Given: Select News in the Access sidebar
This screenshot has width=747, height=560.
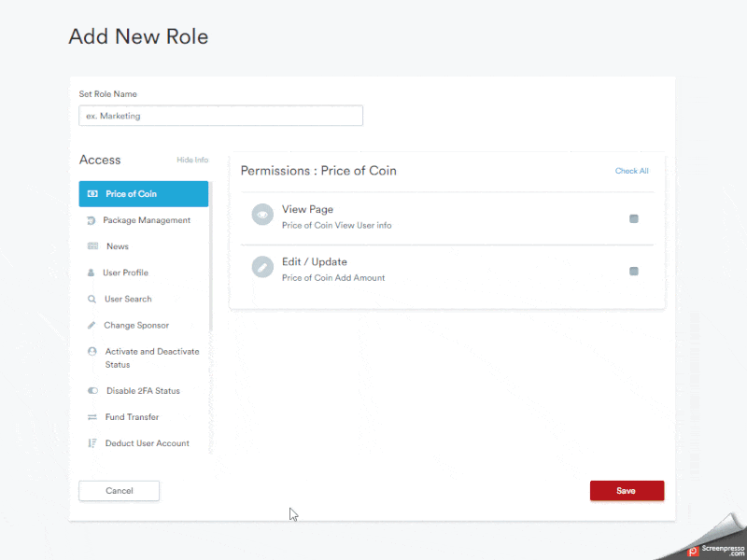Looking at the screenshot, I should (117, 246).
